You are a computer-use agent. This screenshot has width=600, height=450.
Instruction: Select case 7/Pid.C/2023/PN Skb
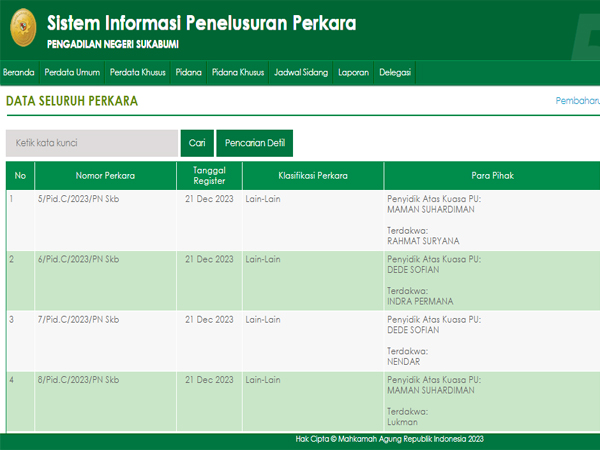[77, 319]
